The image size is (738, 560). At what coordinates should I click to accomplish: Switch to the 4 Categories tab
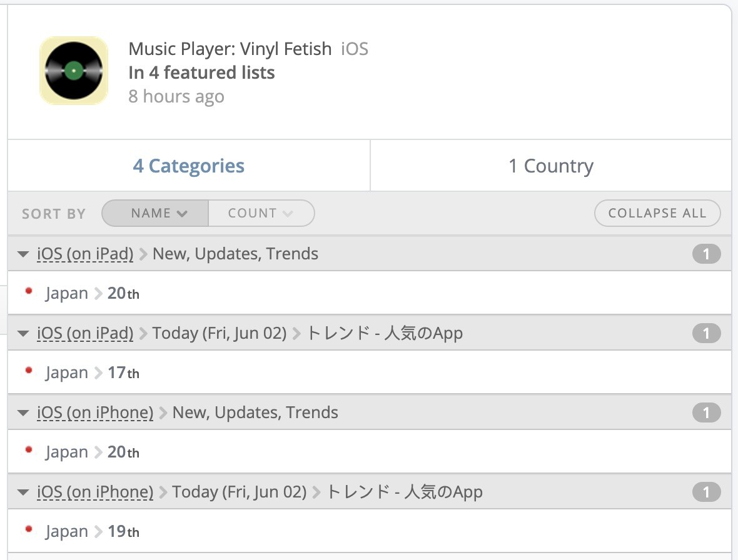click(188, 166)
